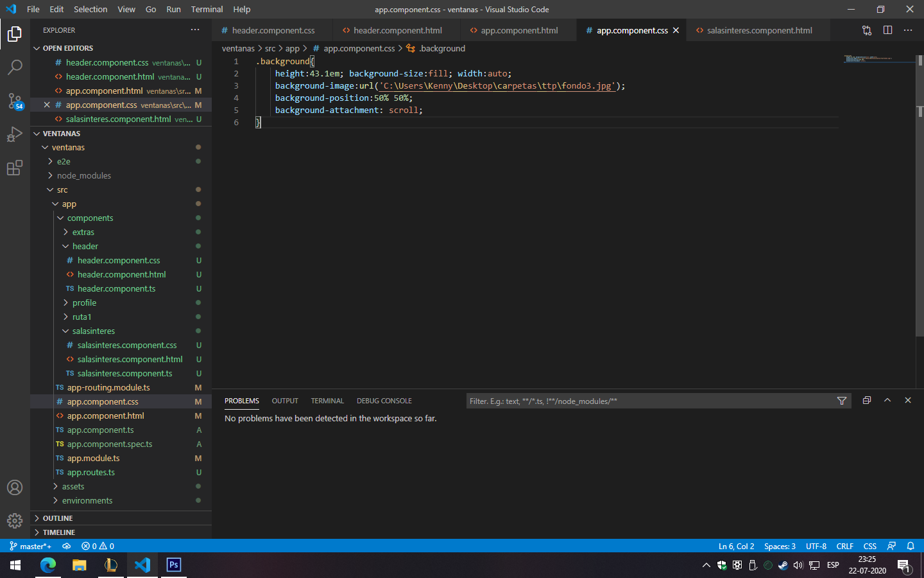Switch to header.component.css tab
The width and height of the screenshot is (924, 578).
(x=273, y=30)
